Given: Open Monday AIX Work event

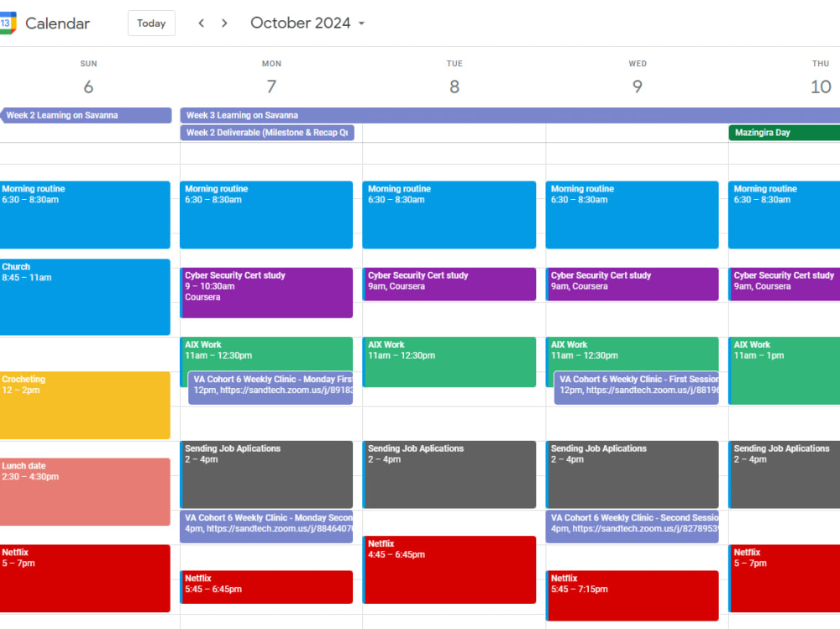Looking at the screenshot, I should coord(266,353).
